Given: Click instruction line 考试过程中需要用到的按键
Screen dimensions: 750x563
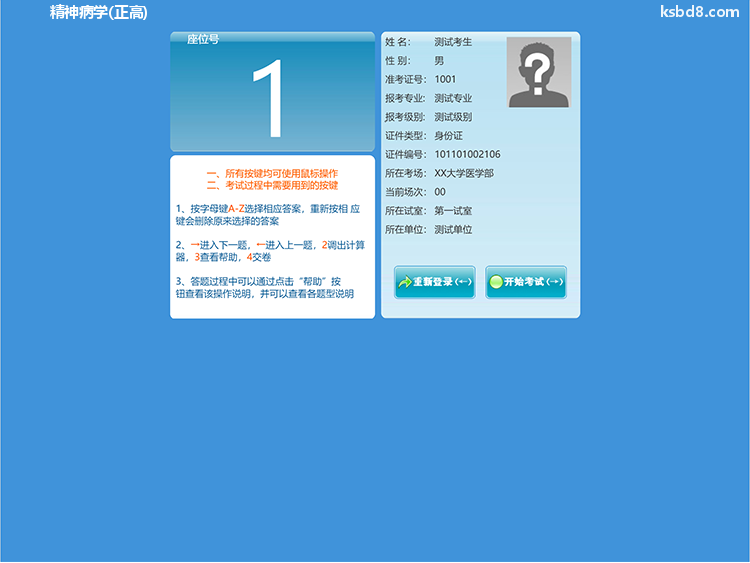Looking at the screenshot, I should point(272,185).
